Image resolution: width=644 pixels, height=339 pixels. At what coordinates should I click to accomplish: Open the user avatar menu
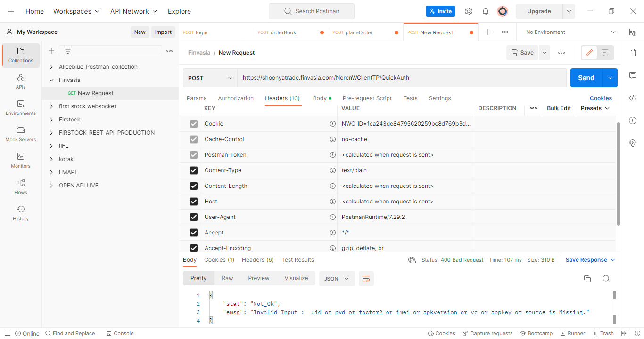[x=503, y=11]
